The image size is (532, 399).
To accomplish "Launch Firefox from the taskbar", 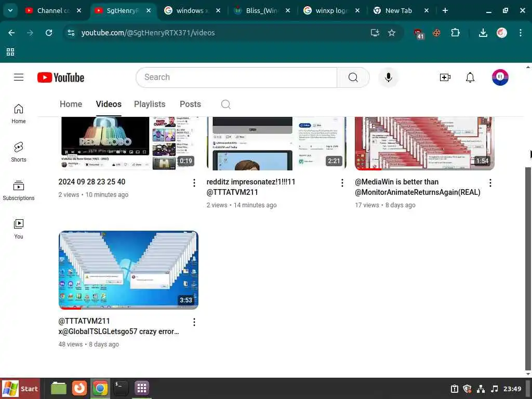I will tap(79, 389).
